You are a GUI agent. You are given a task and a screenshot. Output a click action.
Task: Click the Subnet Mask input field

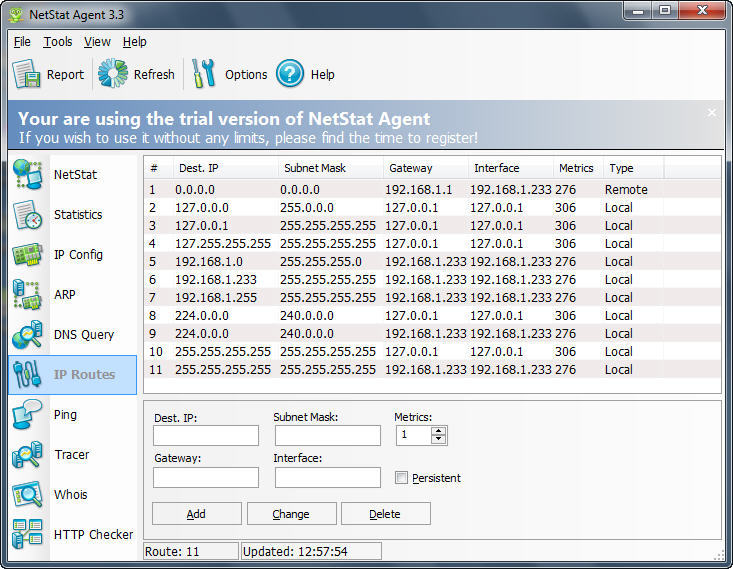(x=328, y=436)
